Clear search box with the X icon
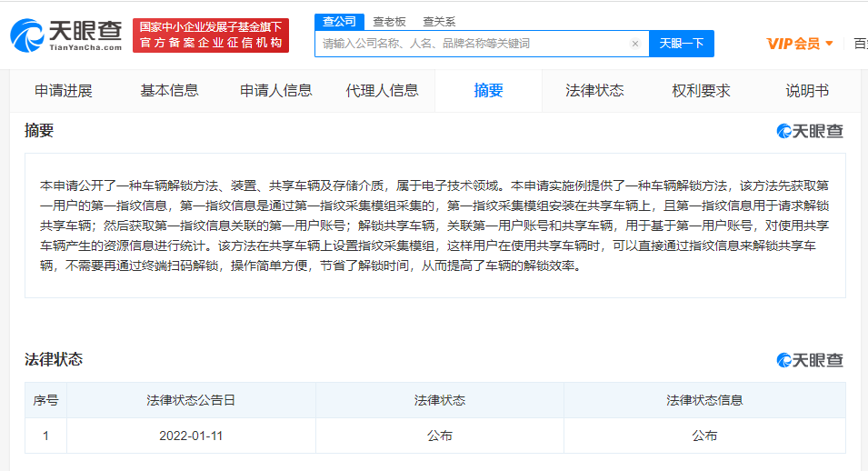 point(634,44)
